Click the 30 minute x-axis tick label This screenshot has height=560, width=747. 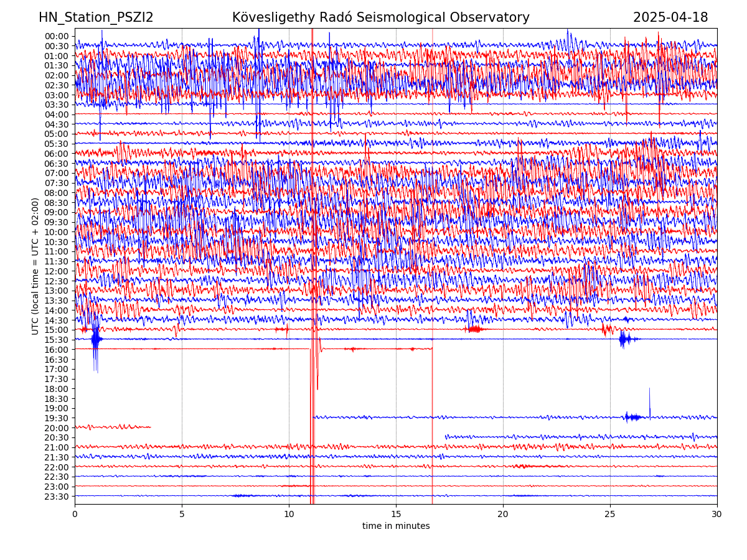pyautogui.click(x=717, y=515)
